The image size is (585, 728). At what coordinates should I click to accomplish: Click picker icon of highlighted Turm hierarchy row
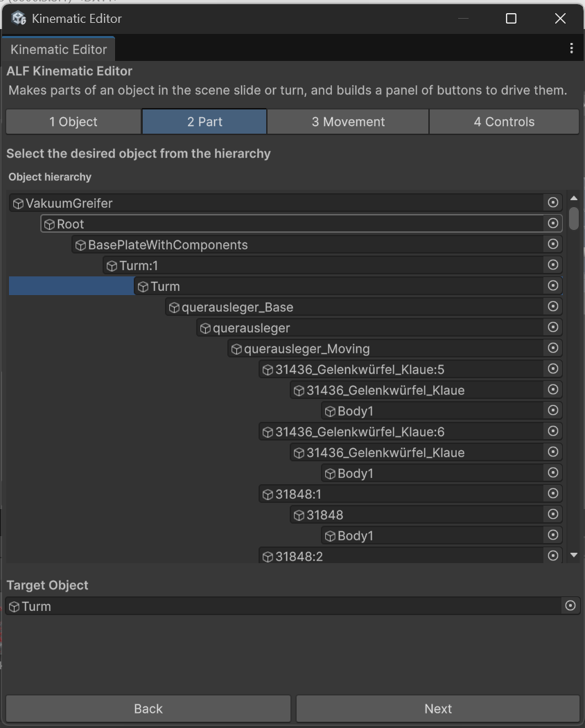tap(553, 285)
